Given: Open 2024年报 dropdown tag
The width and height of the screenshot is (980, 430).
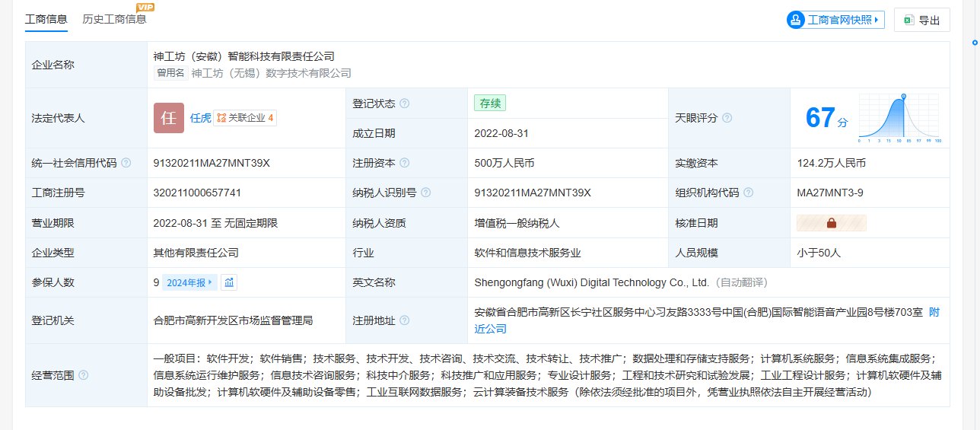Looking at the screenshot, I should click(x=190, y=282).
